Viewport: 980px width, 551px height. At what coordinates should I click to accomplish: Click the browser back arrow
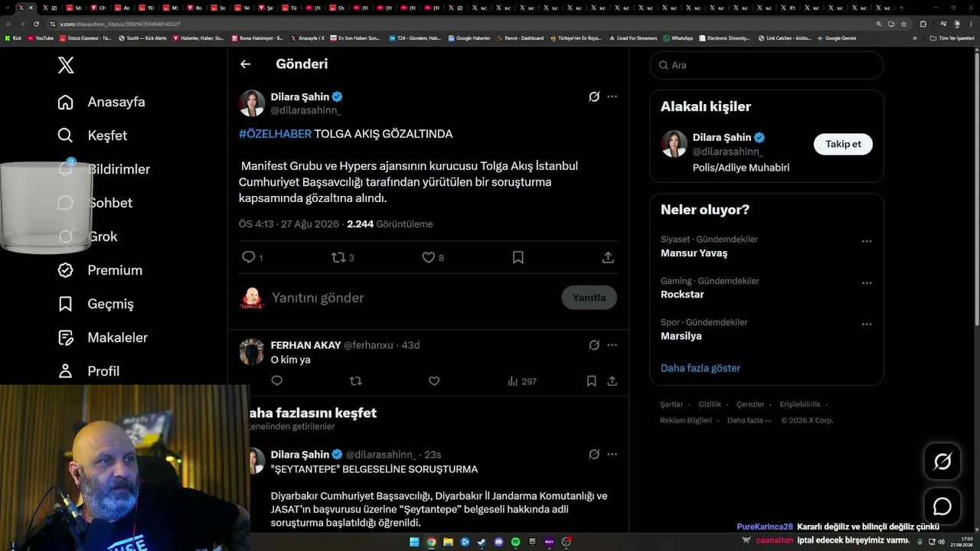tap(8, 24)
